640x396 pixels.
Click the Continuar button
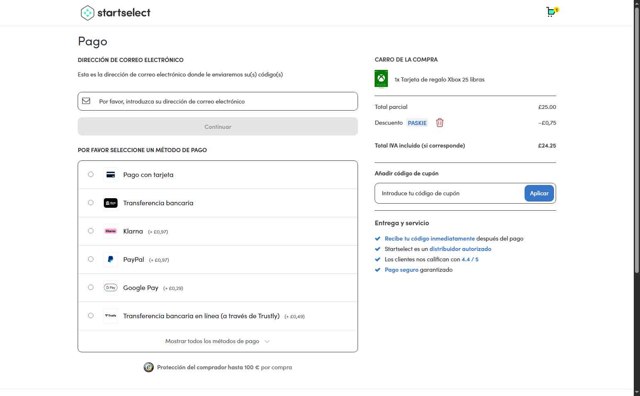pyautogui.click(x=218, y=127)
